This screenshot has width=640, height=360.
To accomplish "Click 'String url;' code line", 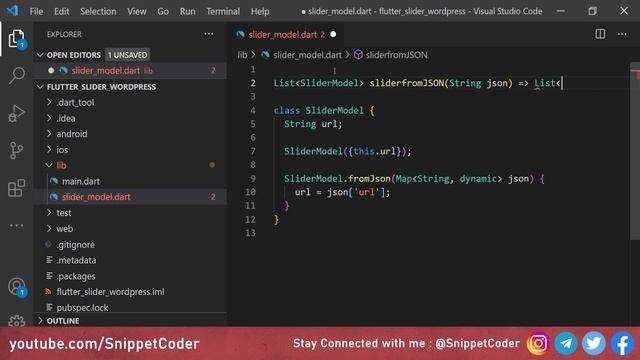I will coord(313,124).
